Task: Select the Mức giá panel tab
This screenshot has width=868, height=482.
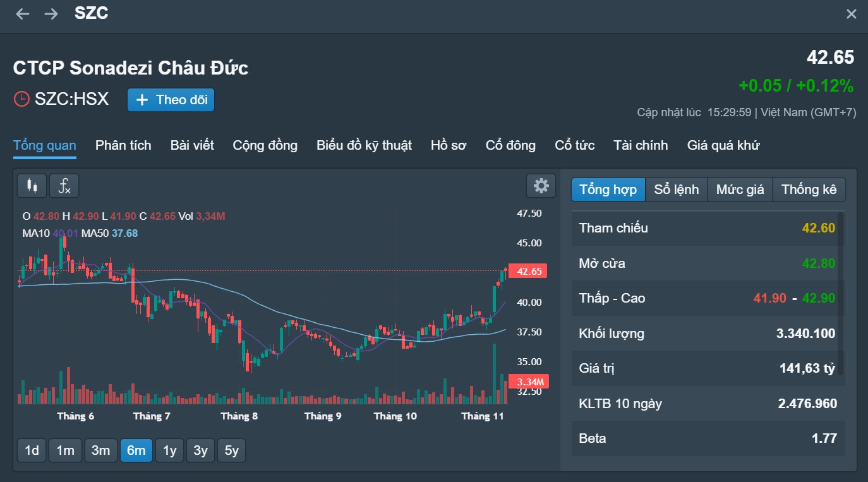Action: click(x=740, y=190)
